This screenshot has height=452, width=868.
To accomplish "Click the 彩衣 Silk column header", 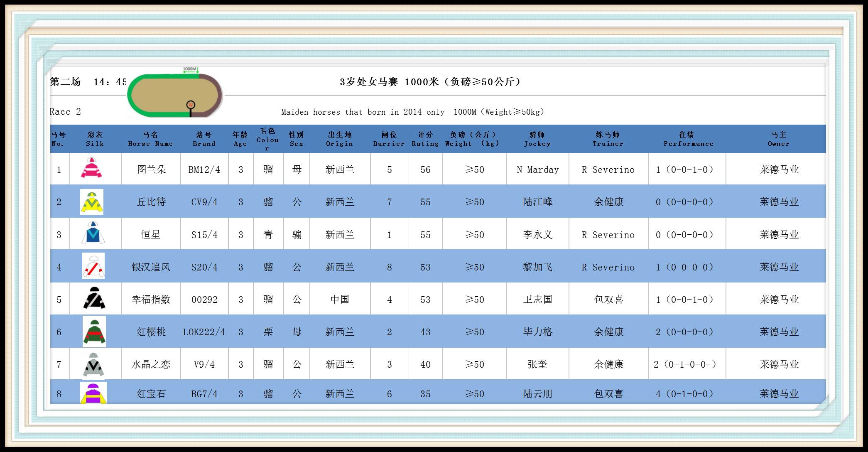I will [95, 139].
